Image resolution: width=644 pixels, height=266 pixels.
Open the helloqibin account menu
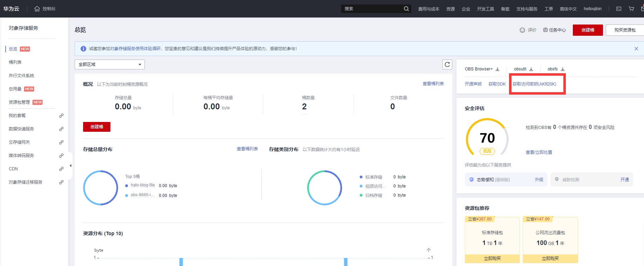tap(592, 9)
